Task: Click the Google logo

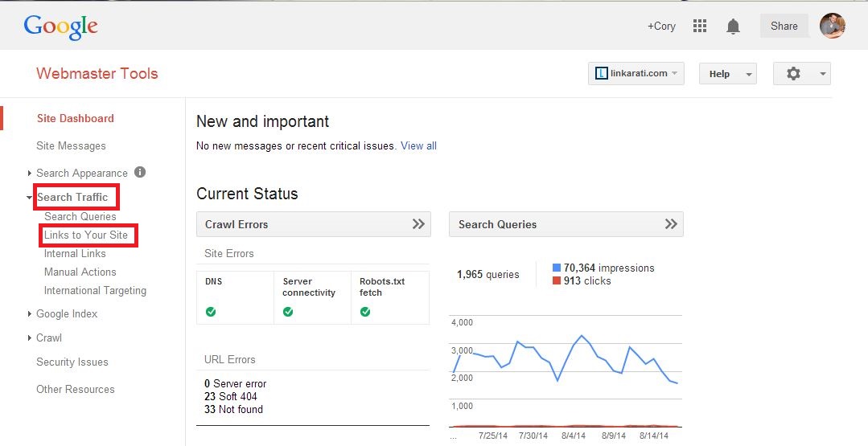Action: [x=60, y=27]
